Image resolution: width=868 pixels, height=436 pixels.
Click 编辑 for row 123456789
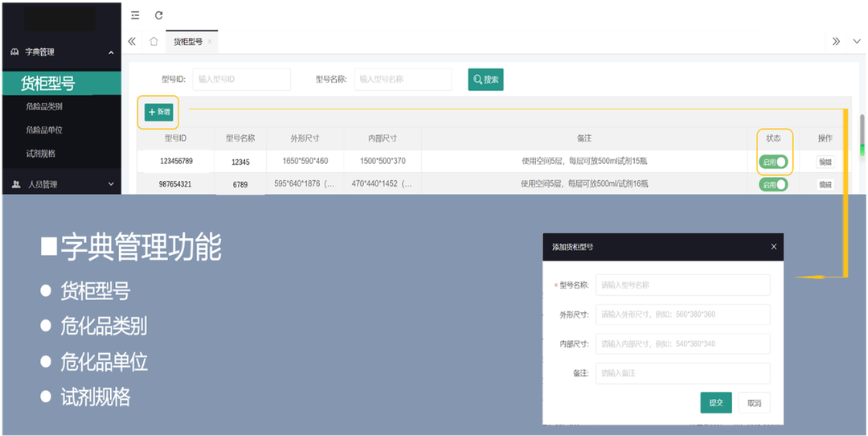825,162
